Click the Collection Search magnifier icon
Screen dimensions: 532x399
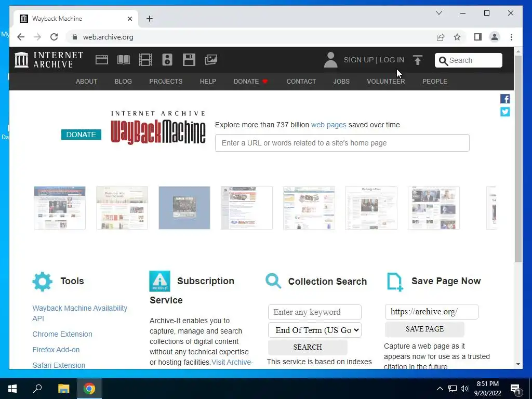tap(273, 281)
